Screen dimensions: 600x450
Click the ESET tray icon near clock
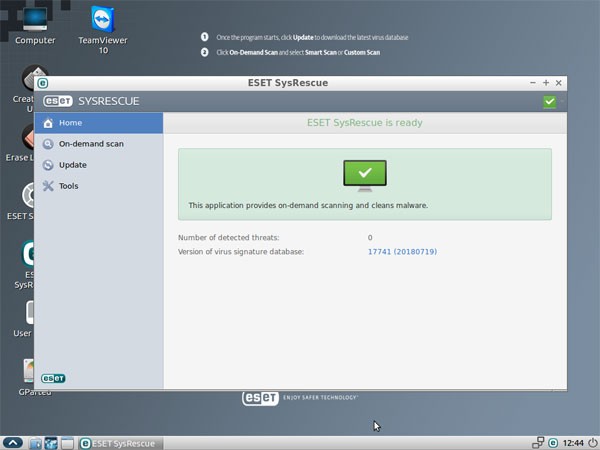tap(553, 442)
